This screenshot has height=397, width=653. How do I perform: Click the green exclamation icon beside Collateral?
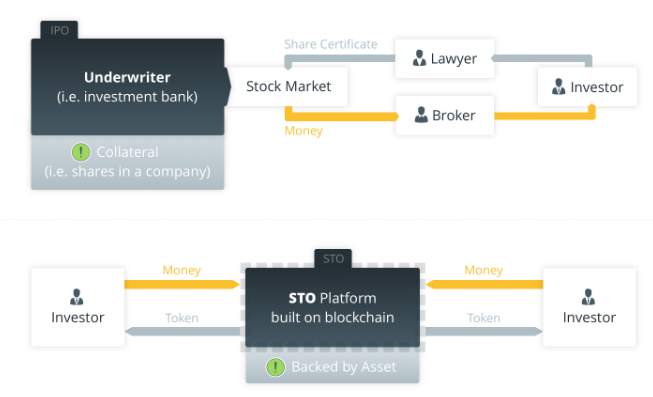[81, 152]
